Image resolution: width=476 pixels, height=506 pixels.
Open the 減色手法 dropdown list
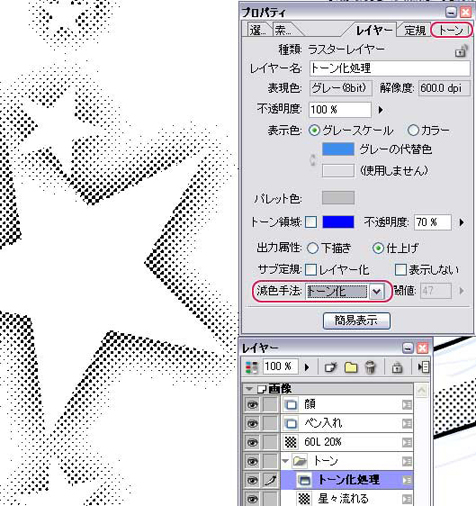(376, 292)
